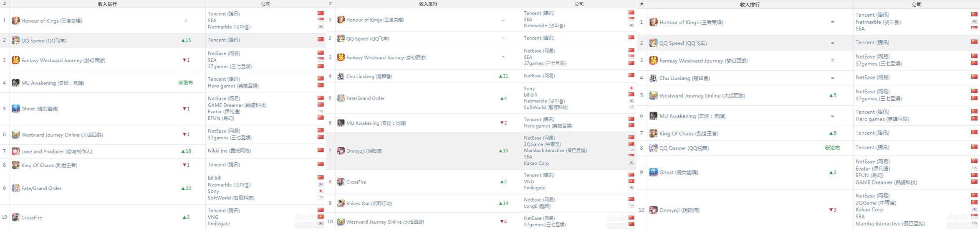Screen dimensions: 980x230
Task: Click the Knives Out game icon
Action: point(341,203)
